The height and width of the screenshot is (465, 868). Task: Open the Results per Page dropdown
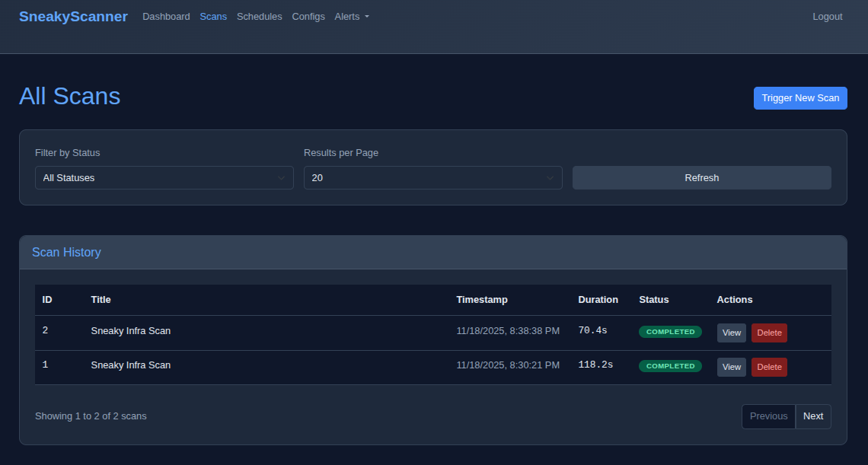[432, 178]
